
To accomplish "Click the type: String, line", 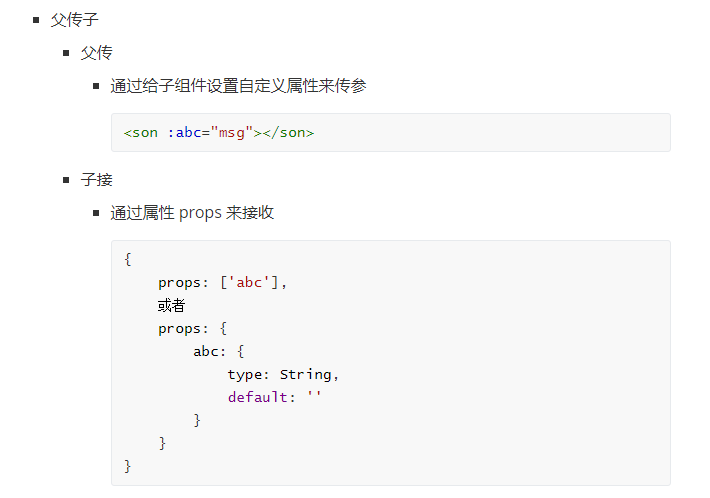I will 283,374.
